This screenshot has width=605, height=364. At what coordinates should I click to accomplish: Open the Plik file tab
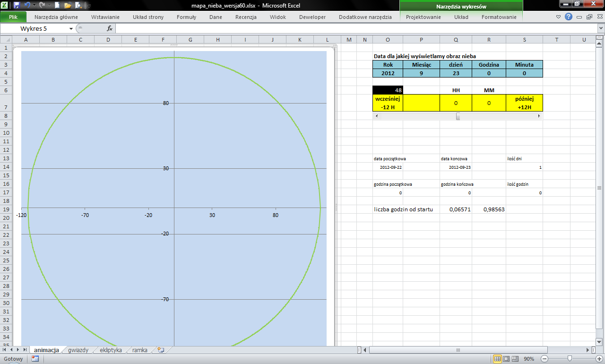click(x=13, y=17)
